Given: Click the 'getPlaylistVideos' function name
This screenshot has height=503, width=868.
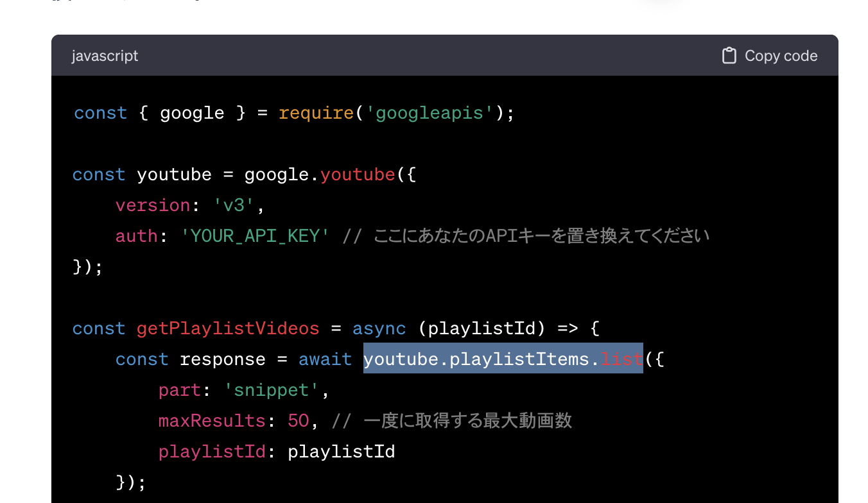Looking at the screenshot, I should click(x=228, y=328).
